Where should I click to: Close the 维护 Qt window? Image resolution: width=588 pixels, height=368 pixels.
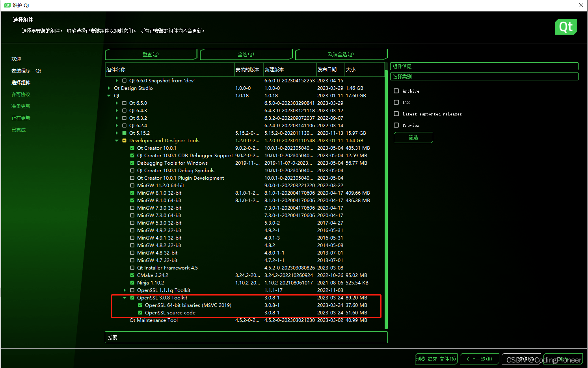tap(581, 5)
